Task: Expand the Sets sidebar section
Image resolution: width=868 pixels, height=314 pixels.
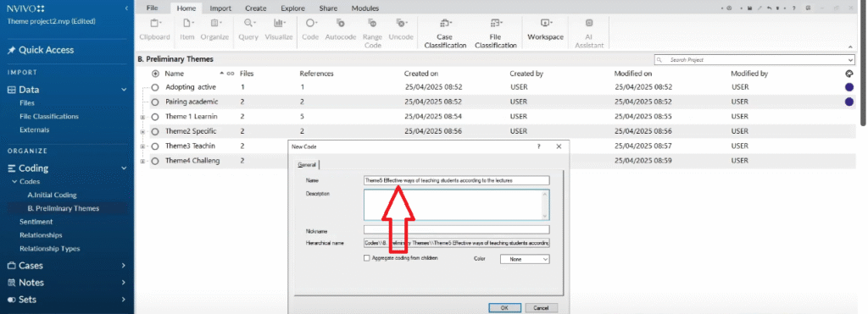Action: tap(124, 299)
